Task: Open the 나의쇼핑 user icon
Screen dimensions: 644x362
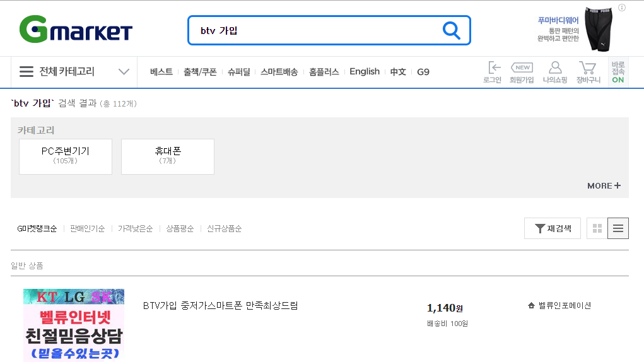Action: coord(555,73)
